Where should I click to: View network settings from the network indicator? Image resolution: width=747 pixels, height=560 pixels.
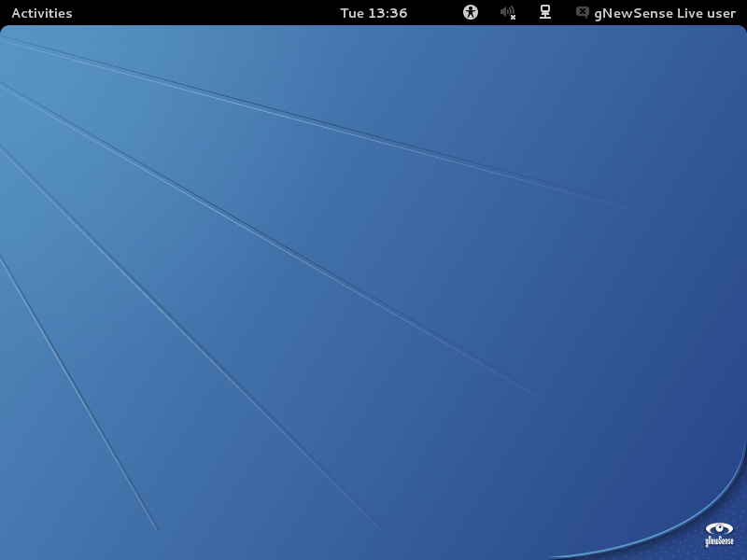[545, 12]
